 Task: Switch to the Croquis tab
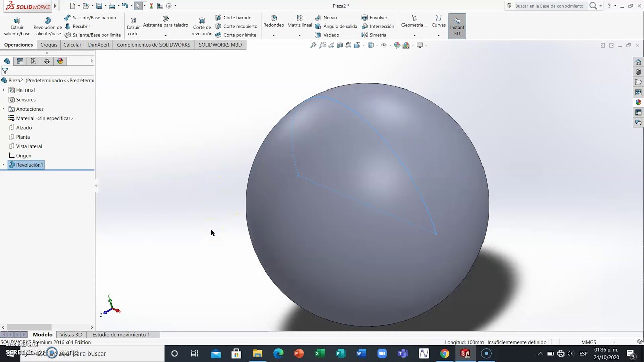pos(49,45)
